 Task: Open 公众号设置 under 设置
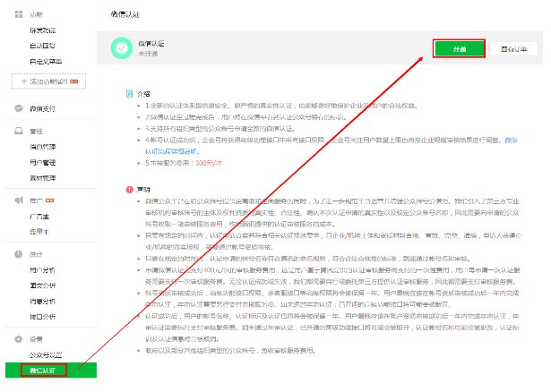46,354
